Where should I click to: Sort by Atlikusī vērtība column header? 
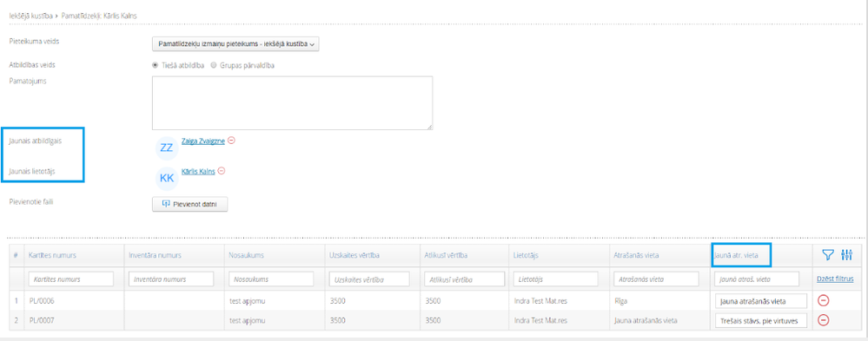(447, 255)
